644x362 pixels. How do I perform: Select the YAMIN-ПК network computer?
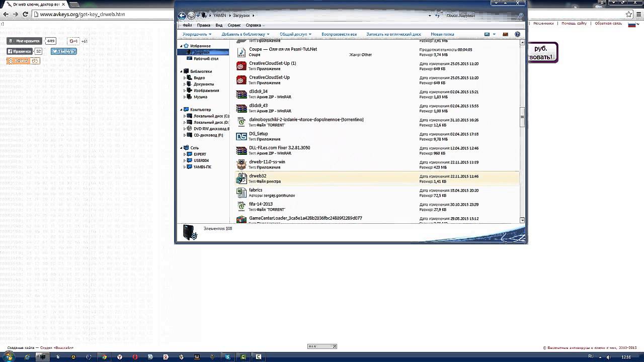point(202,167)
